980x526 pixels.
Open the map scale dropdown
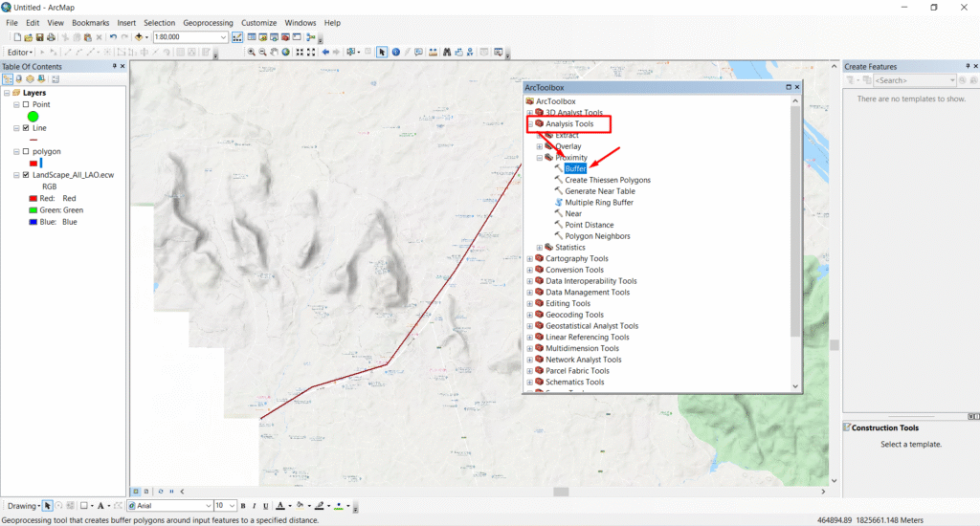click(223, 37)
